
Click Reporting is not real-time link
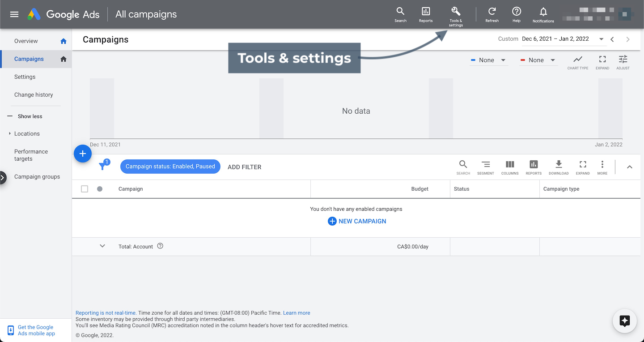click(106, 313)
